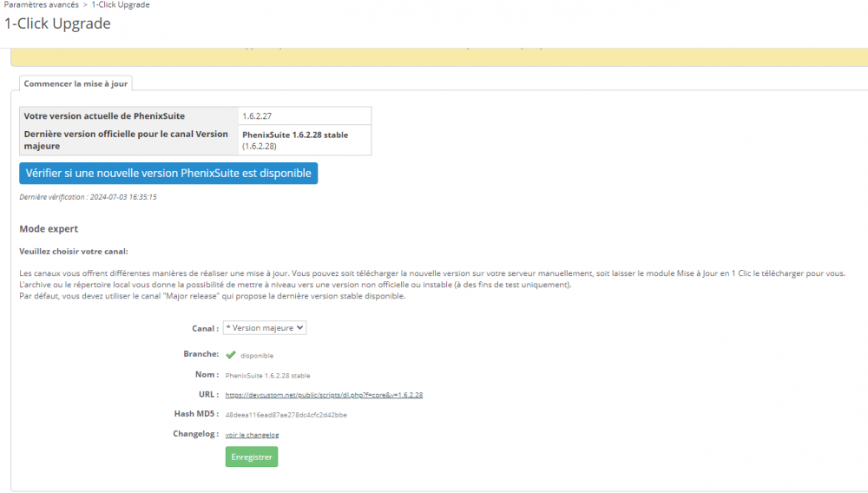
Task: Click the green Enregistrer button
Action: [252, 457]
